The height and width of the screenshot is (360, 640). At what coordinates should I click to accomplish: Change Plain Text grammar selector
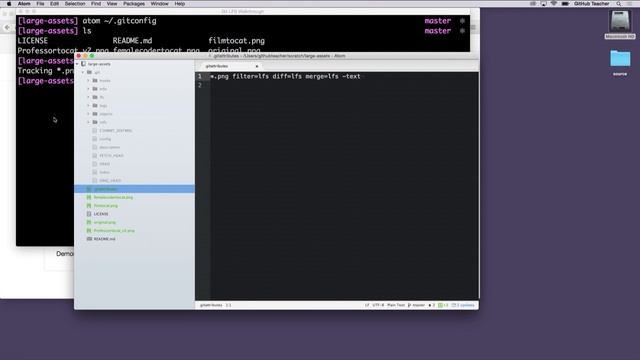396,305
